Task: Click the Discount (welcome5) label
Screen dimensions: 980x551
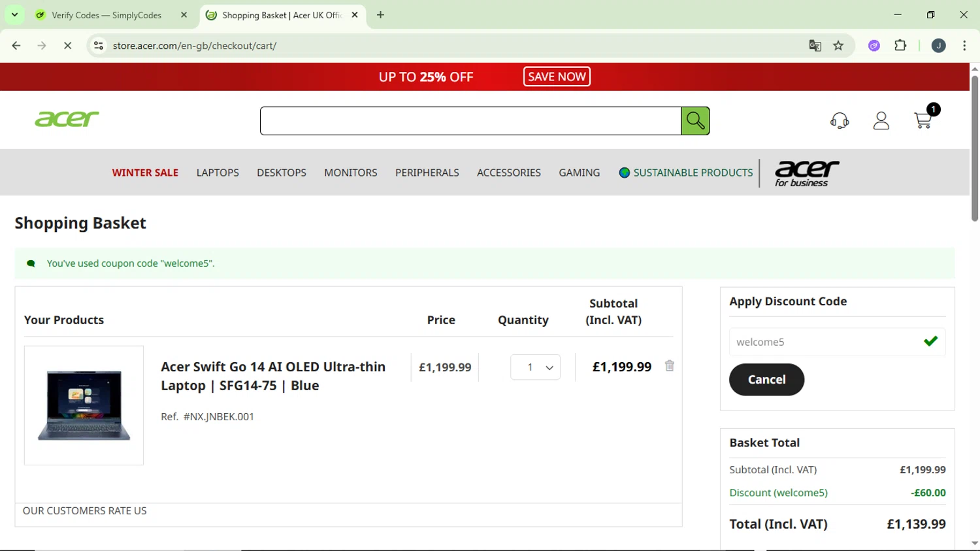Action: [778, 493]
